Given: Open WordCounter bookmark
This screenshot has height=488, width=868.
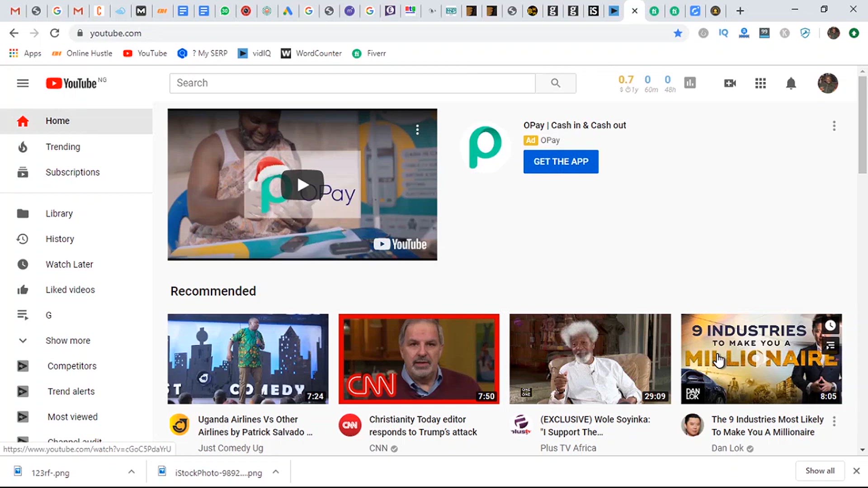Looking at the screenshot, I should click(311, 53).
